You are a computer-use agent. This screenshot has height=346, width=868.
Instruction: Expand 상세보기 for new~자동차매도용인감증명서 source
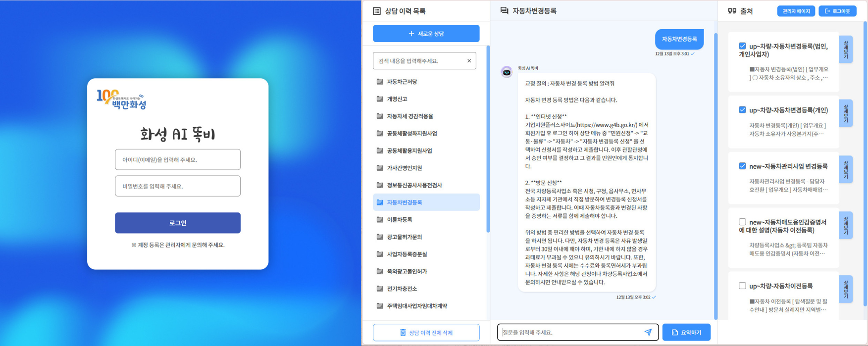tap(846, 226)
